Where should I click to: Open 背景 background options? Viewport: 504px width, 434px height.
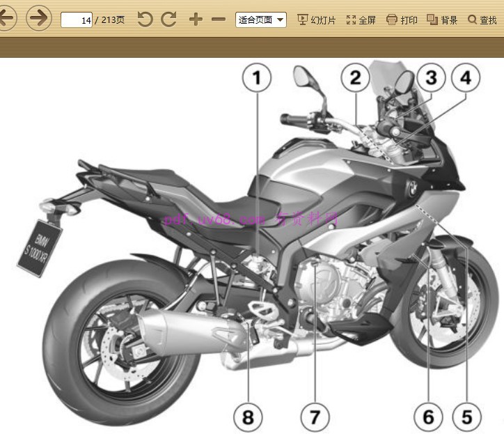(x=442, y=20)
